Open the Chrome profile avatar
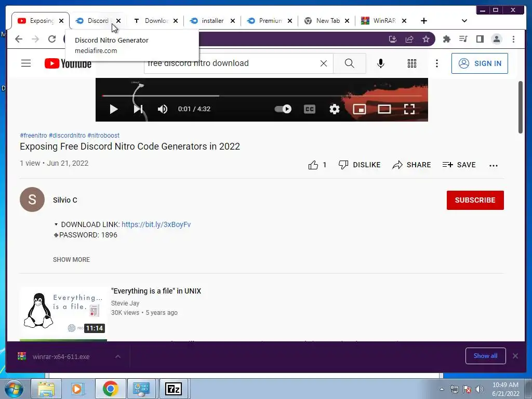This screenshot has width=532, height=399. [496, 39]
